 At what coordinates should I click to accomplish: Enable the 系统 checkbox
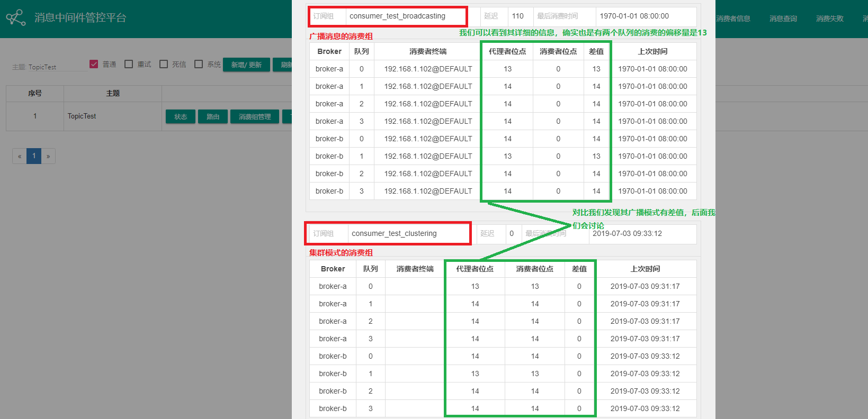[x=199, y=64]
